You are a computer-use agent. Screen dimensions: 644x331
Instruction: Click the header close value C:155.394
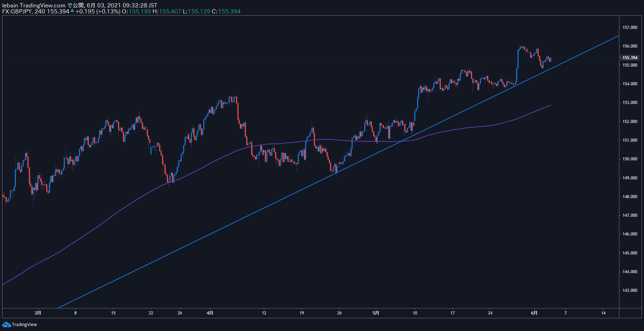click(x=226, y=11)
